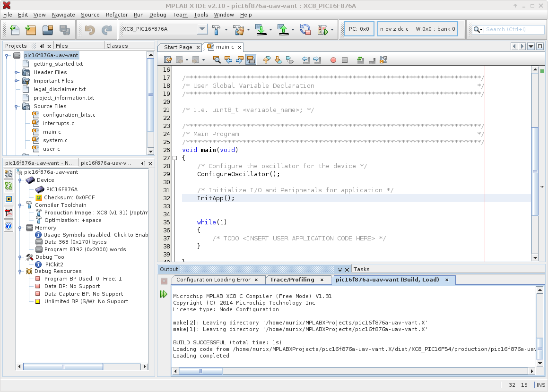Screen dimensions: 548x392
Task: Click output panel horizontal scrollbar thumb
Action: pos(200,371)
